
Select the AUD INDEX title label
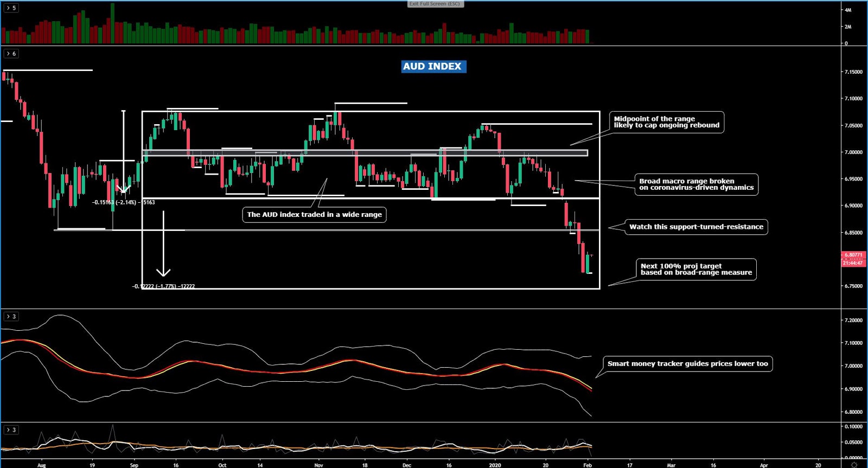pos(433,66)
